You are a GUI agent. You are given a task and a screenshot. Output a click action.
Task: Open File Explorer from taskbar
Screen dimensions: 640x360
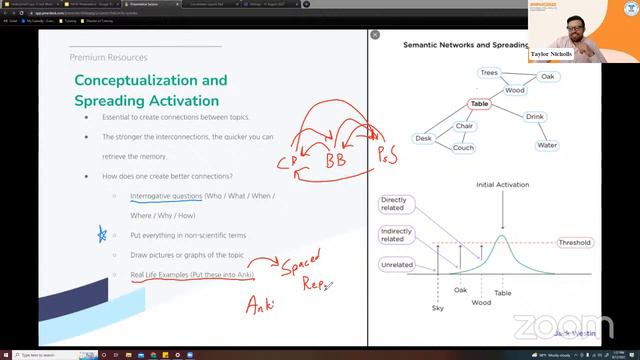click(x=129, y=355)
